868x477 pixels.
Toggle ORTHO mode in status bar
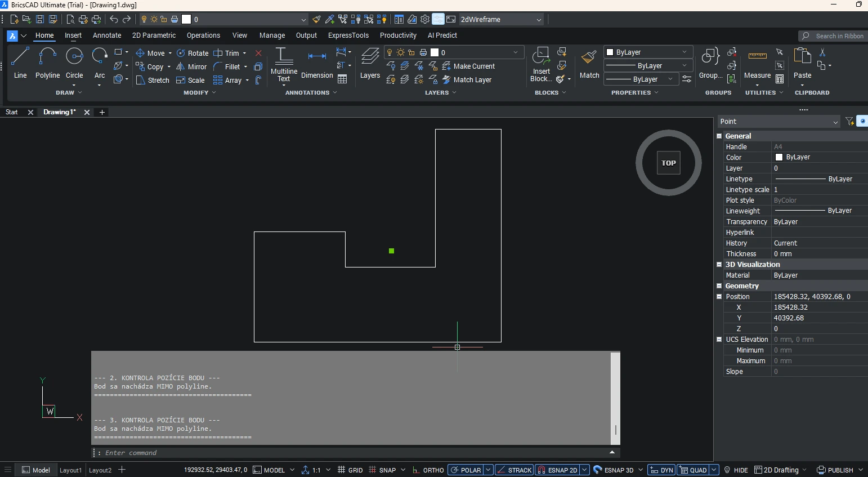click(429, 470)
